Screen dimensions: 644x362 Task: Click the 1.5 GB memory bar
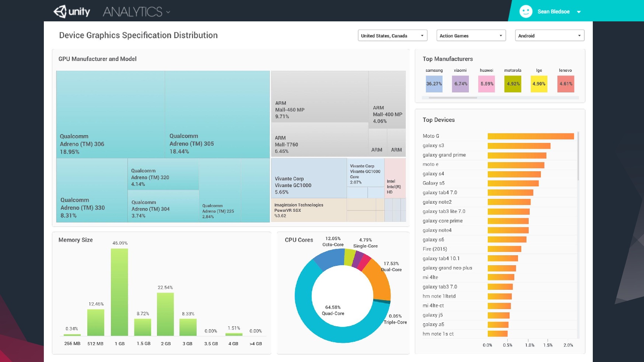(143, 327)
